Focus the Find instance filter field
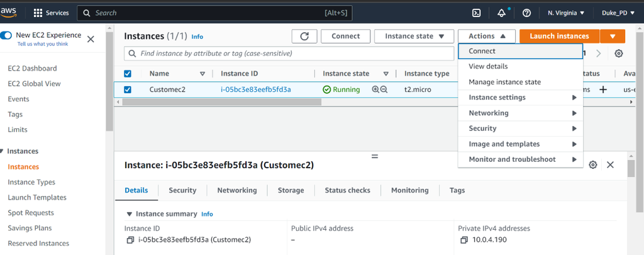 pyautogui.click(x=289, y=54)
